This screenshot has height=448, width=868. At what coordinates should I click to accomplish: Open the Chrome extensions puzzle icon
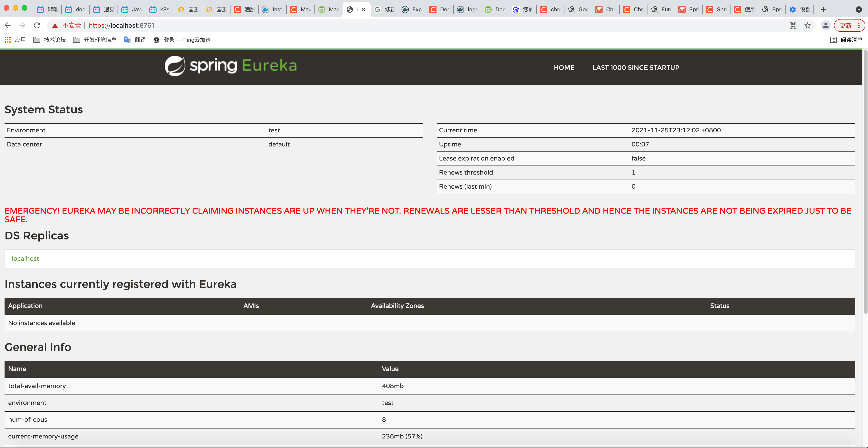tap(793, 25)
